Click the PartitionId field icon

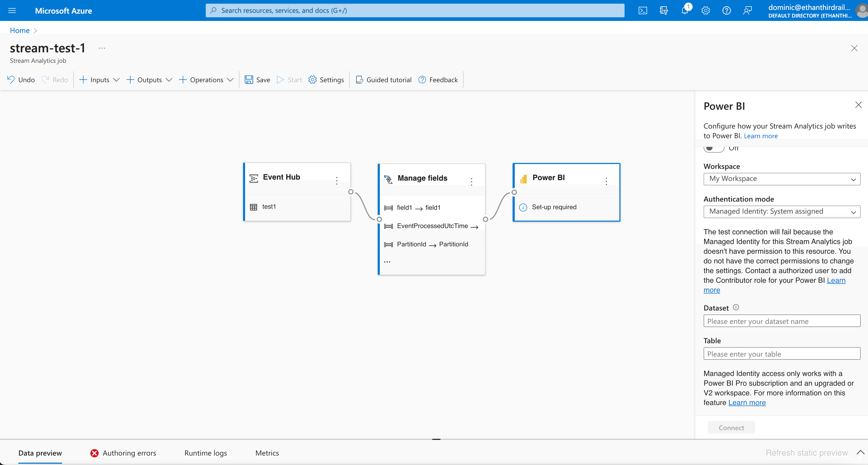(388, 244)
